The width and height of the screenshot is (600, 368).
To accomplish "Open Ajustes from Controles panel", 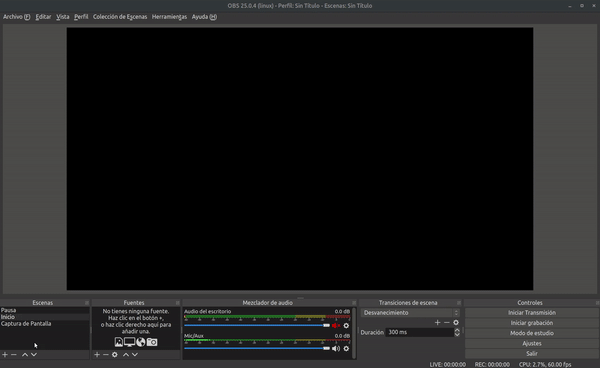I will point(532,344).
